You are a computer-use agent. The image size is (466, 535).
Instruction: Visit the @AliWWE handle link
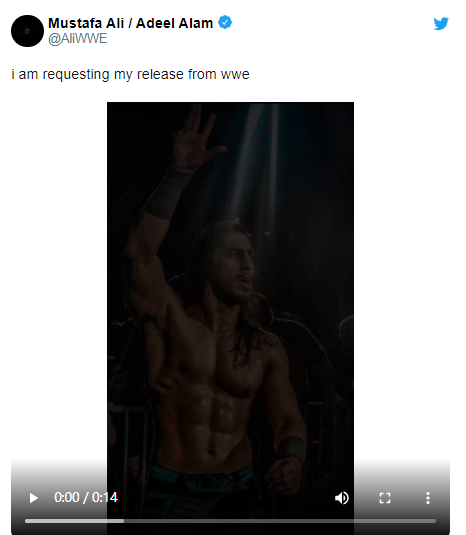[x=77, y=39]
